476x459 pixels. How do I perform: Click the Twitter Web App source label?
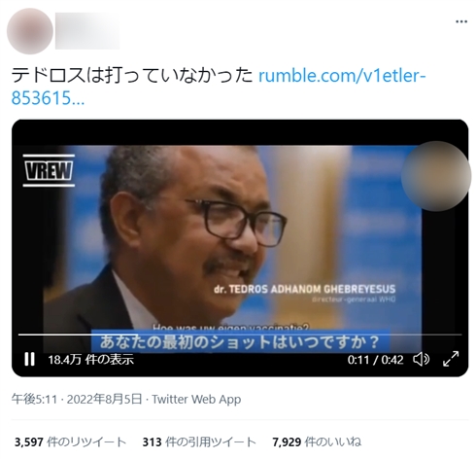tap(196, 400)
